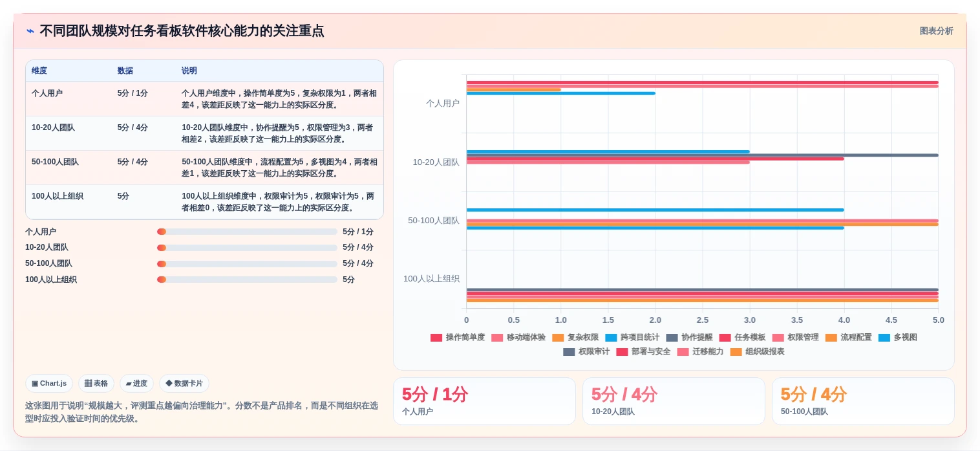Toggle the 权限管理 legend entry
This screenshot has width=980, height=451.
[x=795, y=337]
